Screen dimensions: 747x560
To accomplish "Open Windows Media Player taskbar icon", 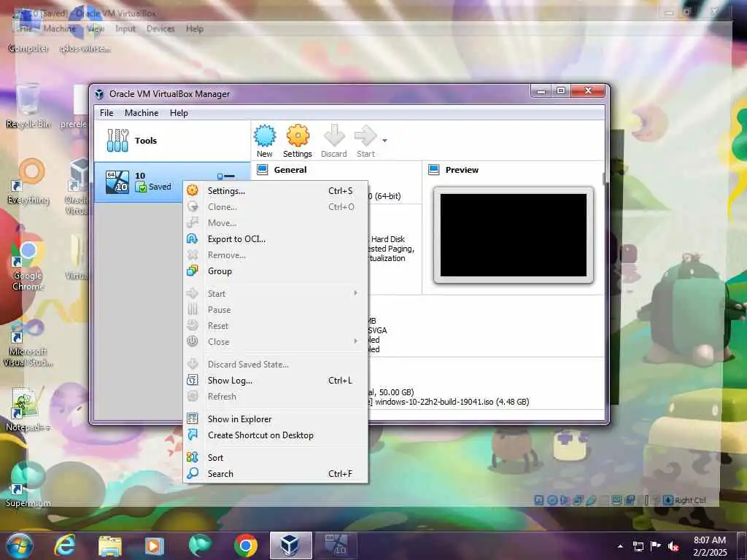I will [x=154, y=545].
